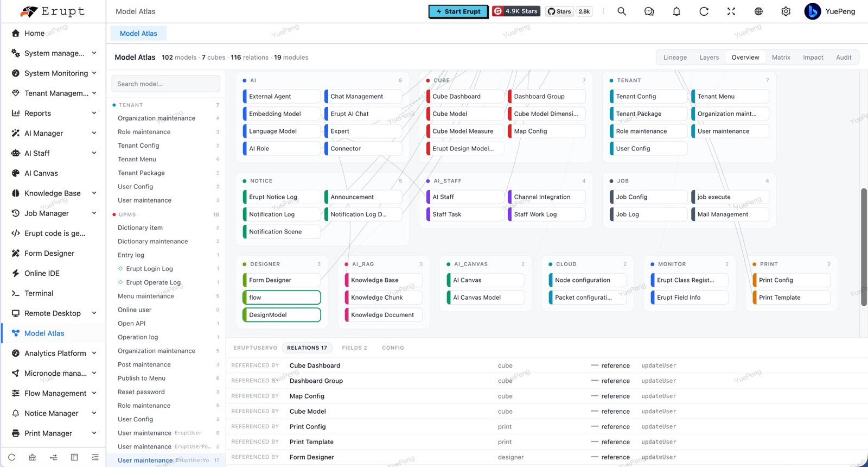
Task: Open the chat message icon in header
Action: [649, 11]
